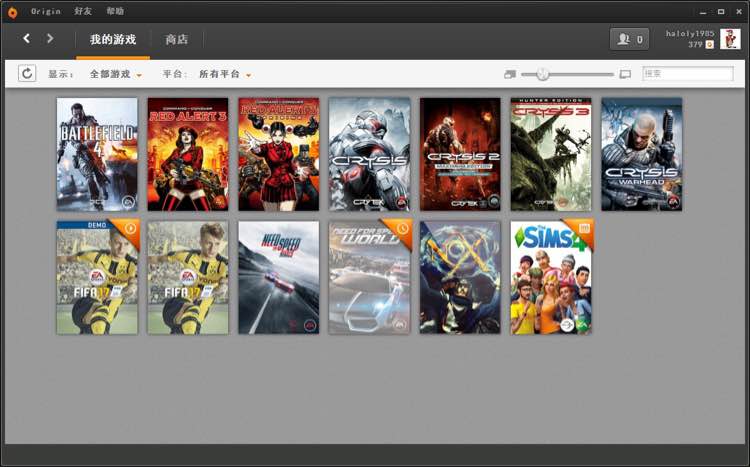Click the refresh game library icon

[x=27, y=73]
